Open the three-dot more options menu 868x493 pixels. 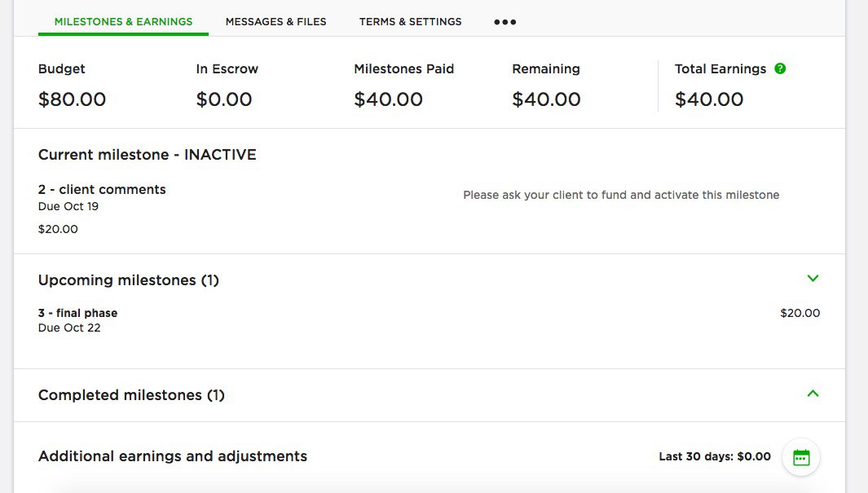[x=505, y=22]
